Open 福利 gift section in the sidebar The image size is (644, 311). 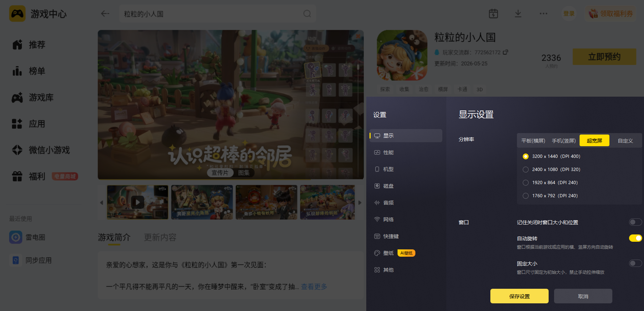[29, 176]
